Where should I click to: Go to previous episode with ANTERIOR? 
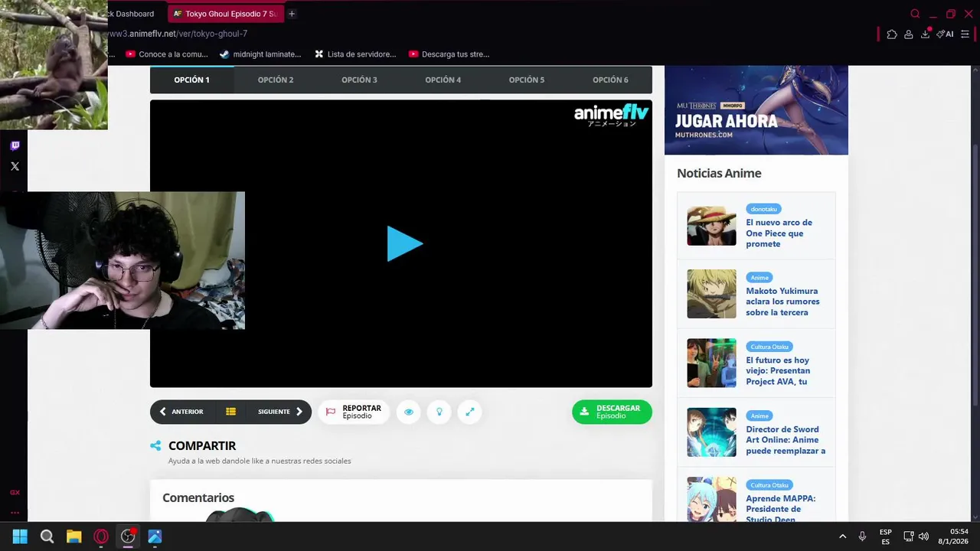(x=181, y=412)
